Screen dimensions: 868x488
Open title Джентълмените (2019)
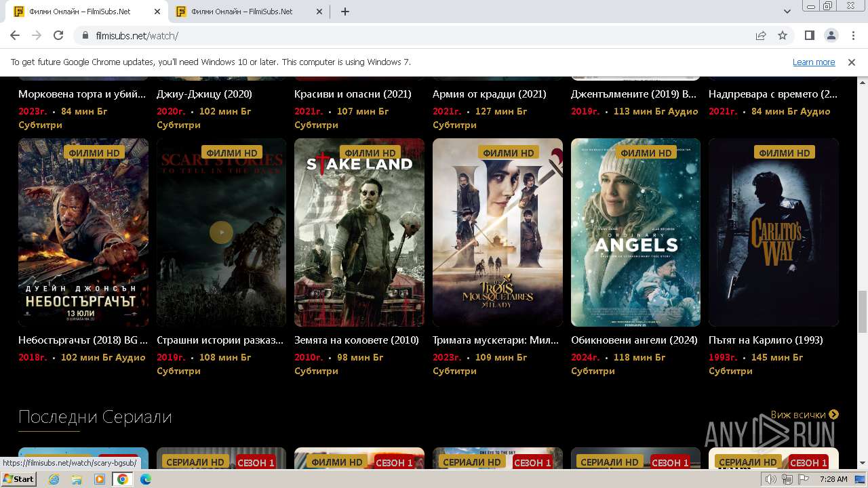pos(633,94)
